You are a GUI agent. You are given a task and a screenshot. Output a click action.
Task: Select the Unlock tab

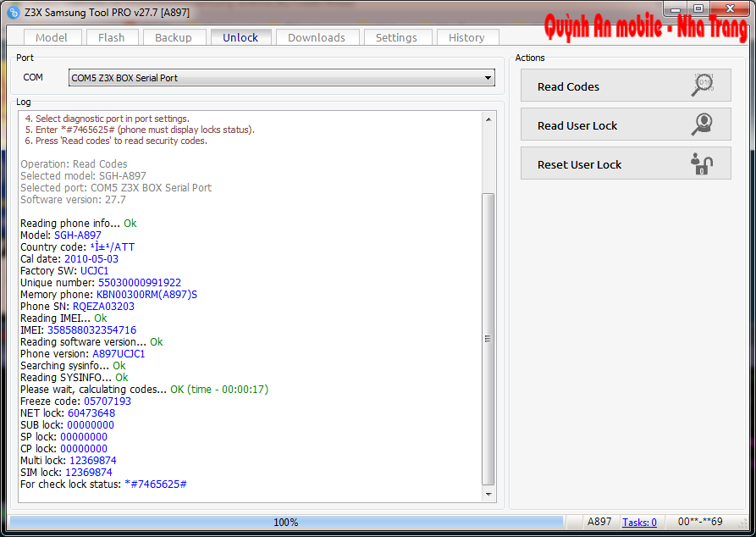(240, 37)
